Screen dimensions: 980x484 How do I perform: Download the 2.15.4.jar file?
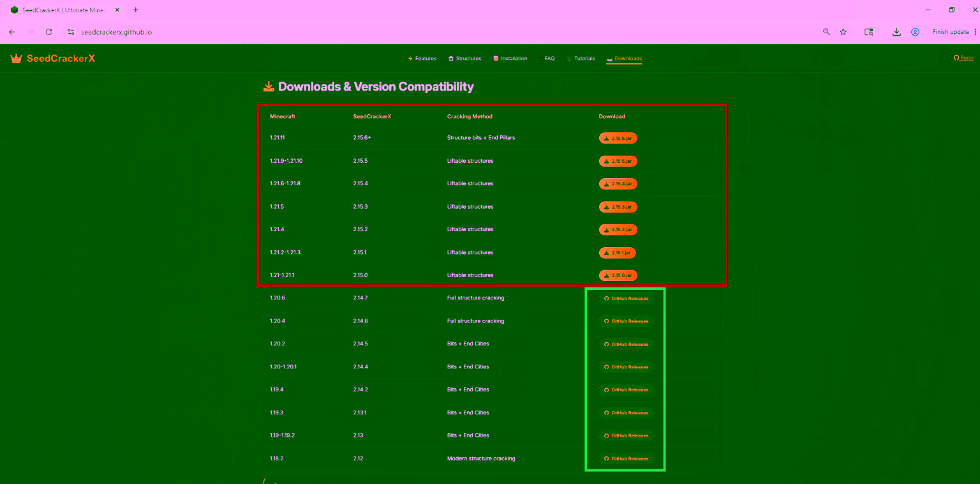click(x=618, y=184)
